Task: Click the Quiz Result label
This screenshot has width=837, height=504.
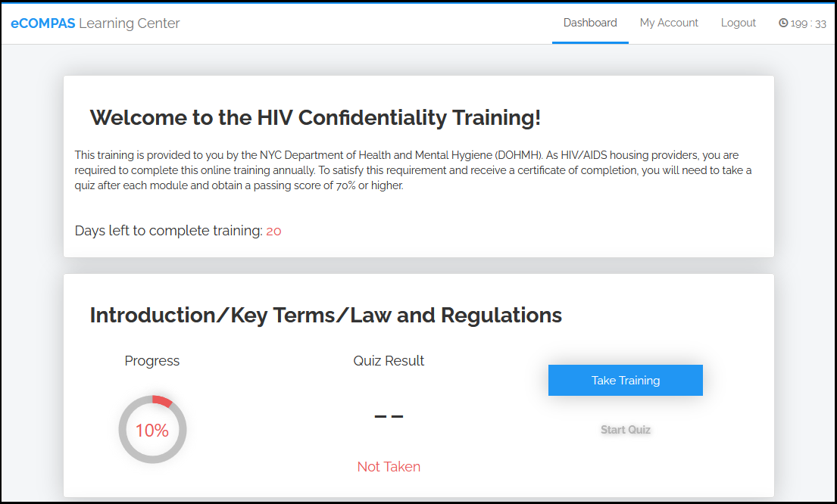Action: (389, 361)
